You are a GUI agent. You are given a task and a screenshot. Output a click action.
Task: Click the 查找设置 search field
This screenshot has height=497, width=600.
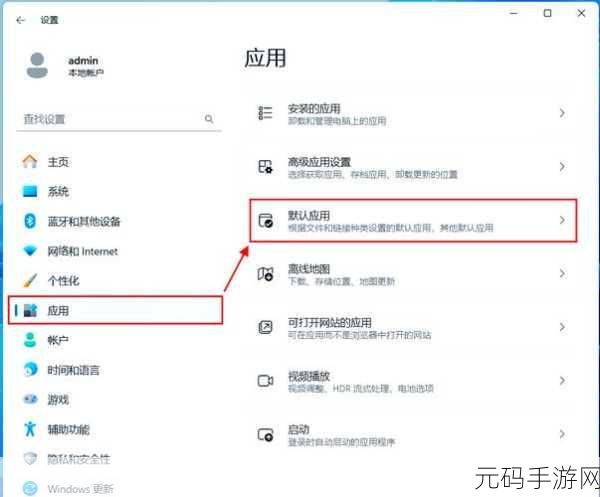(x=119, y=119)
